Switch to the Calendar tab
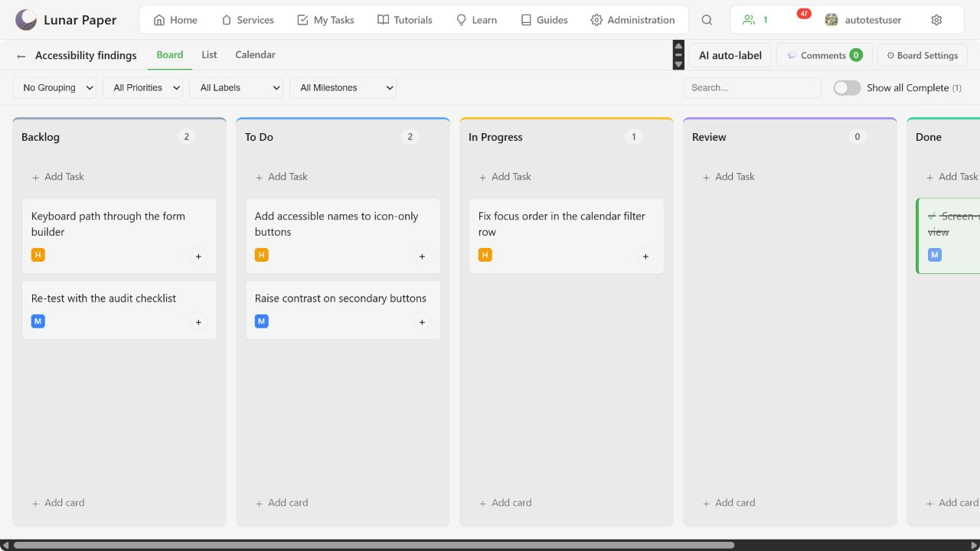Screen dimensions: 980x551 255,55
